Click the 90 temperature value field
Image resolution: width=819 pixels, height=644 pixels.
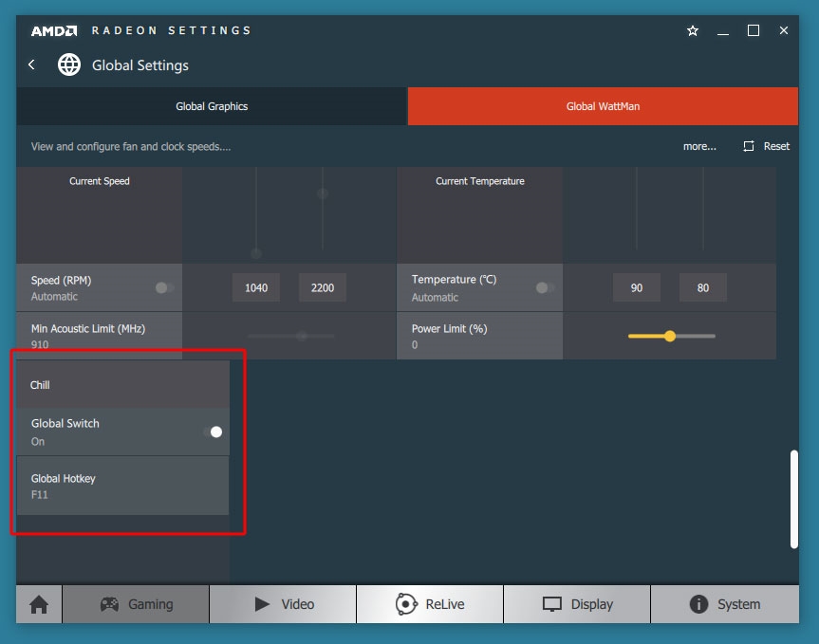pos(636,287)
